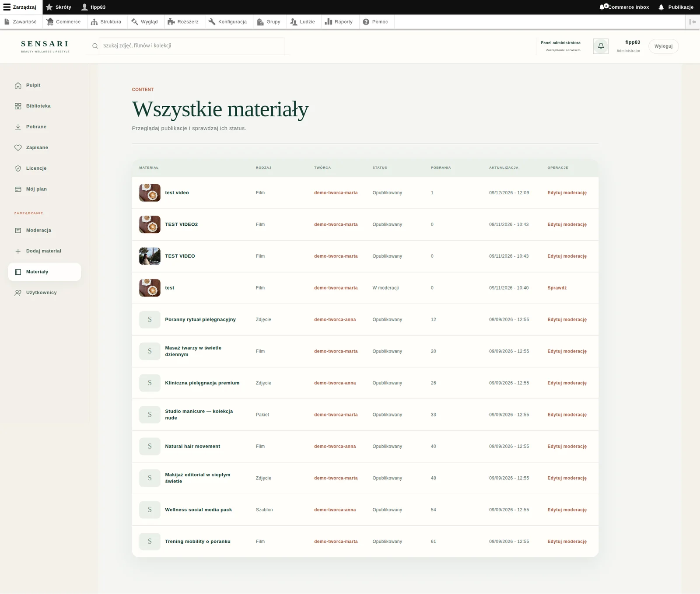Image resolution: width=700 pixels, height=594 pixels.
Task: Click the SENSARI logo
Action: coord(45,46)
